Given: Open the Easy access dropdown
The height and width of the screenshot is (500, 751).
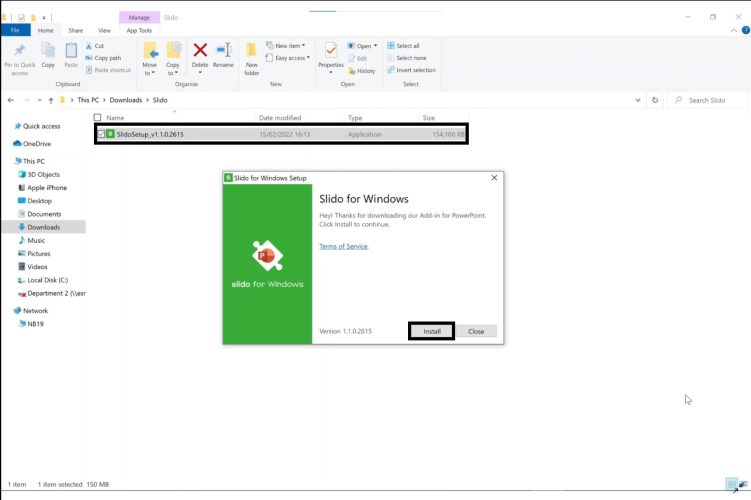Looking at the screenshot, I should [x=288, y=58].
